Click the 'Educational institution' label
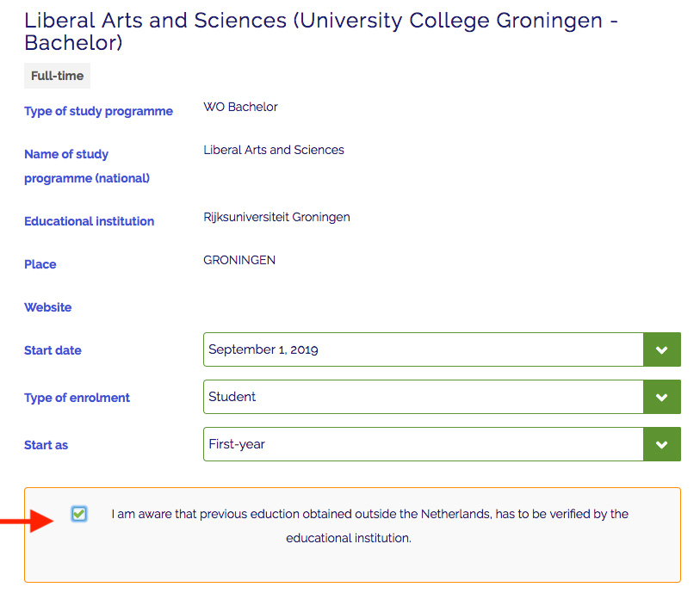 [89, 221]
